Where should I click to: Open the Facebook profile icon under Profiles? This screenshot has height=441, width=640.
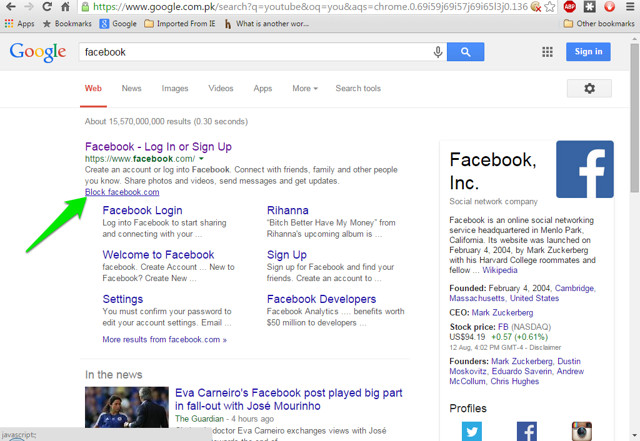point(527,431)
